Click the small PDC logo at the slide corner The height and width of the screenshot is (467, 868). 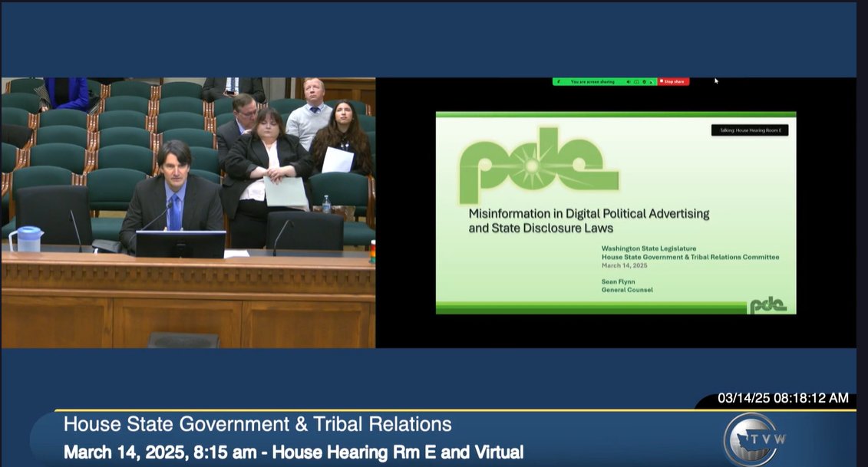point(770,304)
